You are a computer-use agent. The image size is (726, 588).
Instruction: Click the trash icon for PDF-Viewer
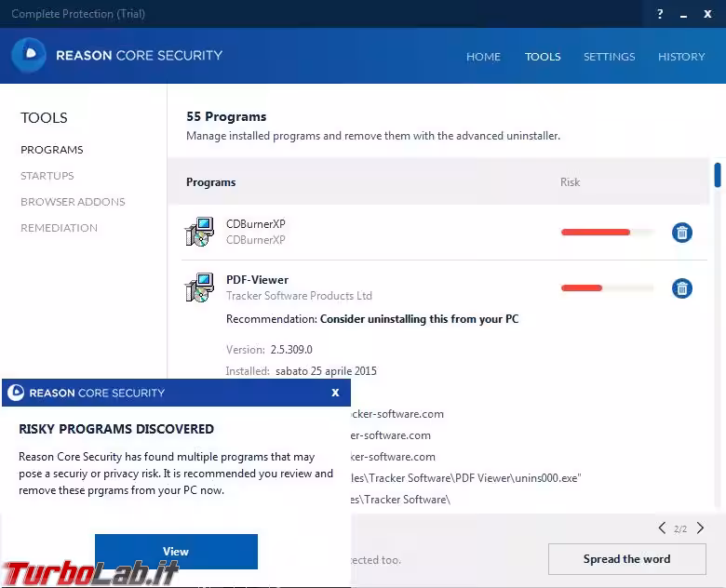(682, 288)
